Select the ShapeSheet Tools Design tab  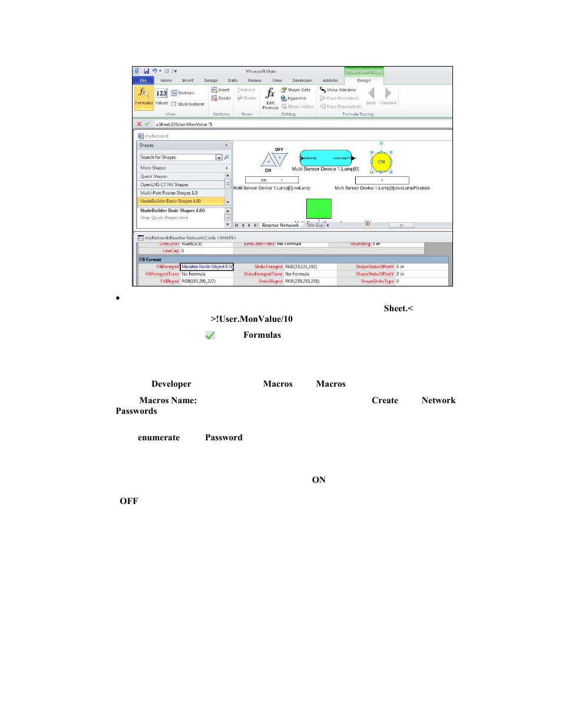click(364, 80)
